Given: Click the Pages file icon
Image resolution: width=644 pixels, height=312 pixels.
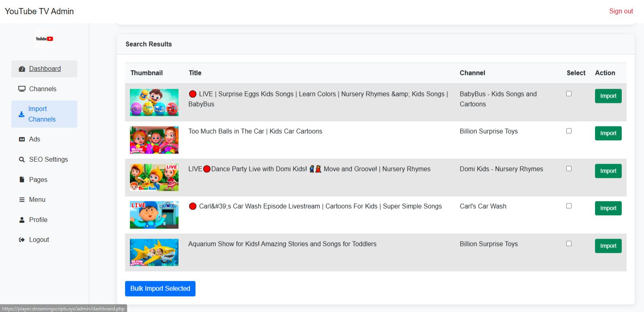Looking at the screenshot, I should pyautogui.click(x=22, y=180).
